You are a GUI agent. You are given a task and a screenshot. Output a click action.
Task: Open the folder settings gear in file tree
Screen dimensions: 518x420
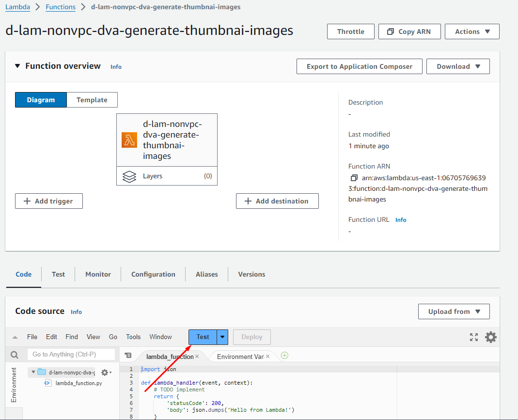tap(105, 373)
